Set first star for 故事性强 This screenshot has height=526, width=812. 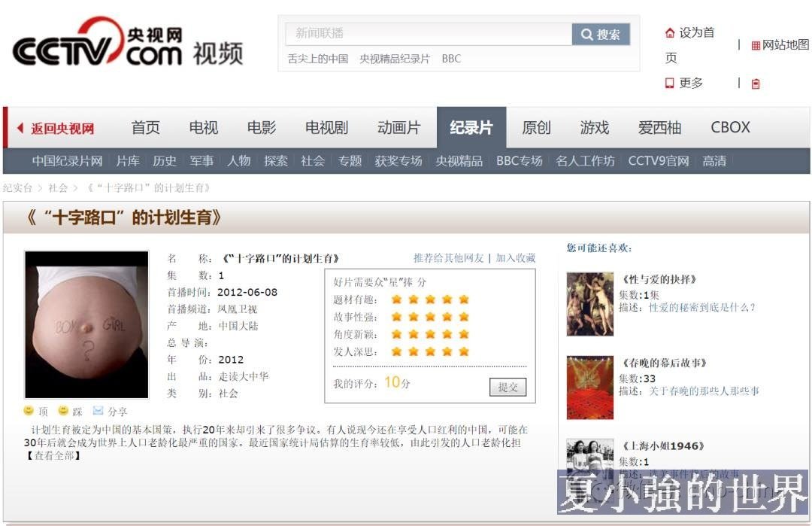click(x=397, y=317)
